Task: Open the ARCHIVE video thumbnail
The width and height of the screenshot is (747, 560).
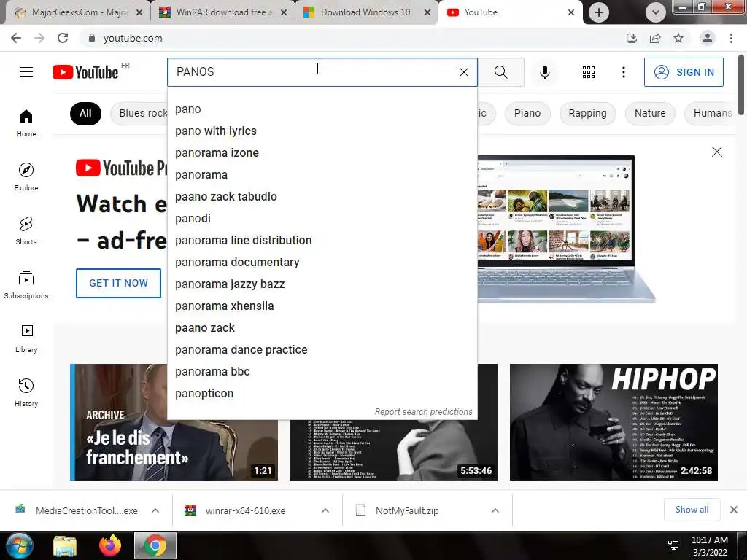Action: tap(174, 422)
